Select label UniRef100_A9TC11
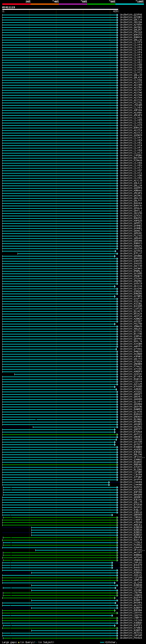 [131, 434]
